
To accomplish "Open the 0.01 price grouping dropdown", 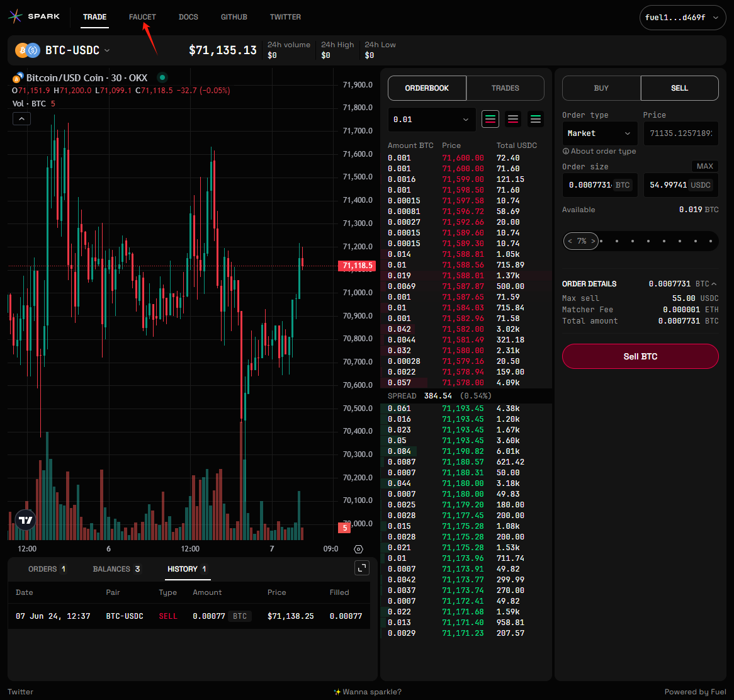I will tap(432, 120).
